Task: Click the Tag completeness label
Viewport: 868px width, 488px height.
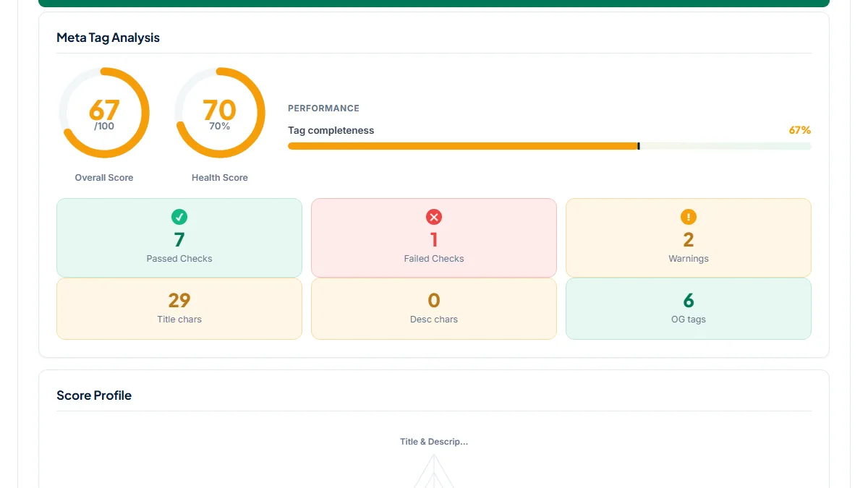Action: point(331,131)
